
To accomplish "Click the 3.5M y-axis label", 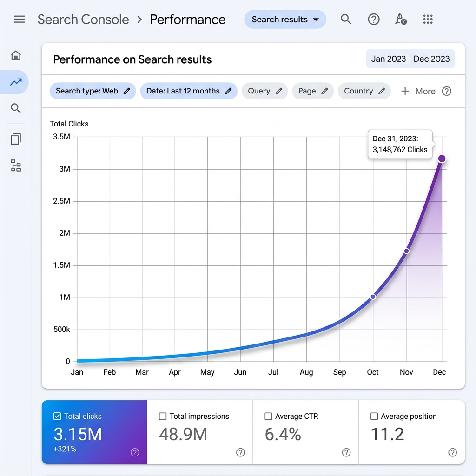I will (61, 137).
